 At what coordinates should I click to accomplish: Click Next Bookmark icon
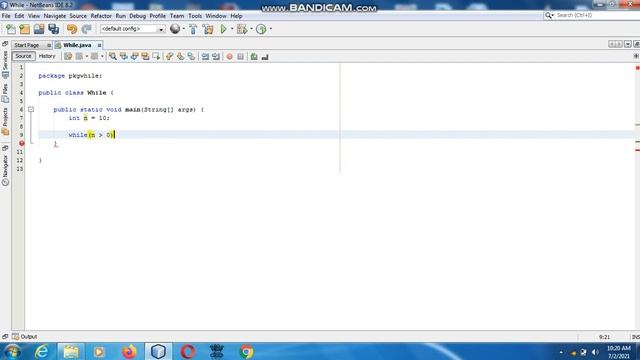(180, 57)
